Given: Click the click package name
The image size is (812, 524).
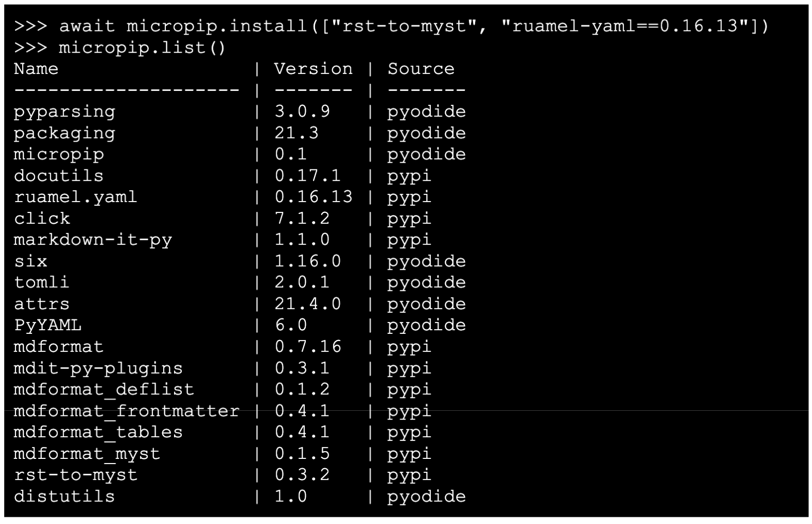Looking at the screenshot, I should pos(42,218).
